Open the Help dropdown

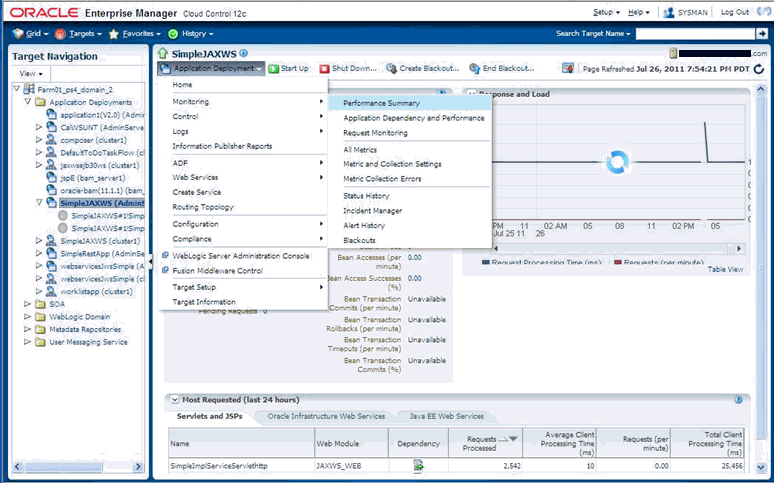[639, 12]
